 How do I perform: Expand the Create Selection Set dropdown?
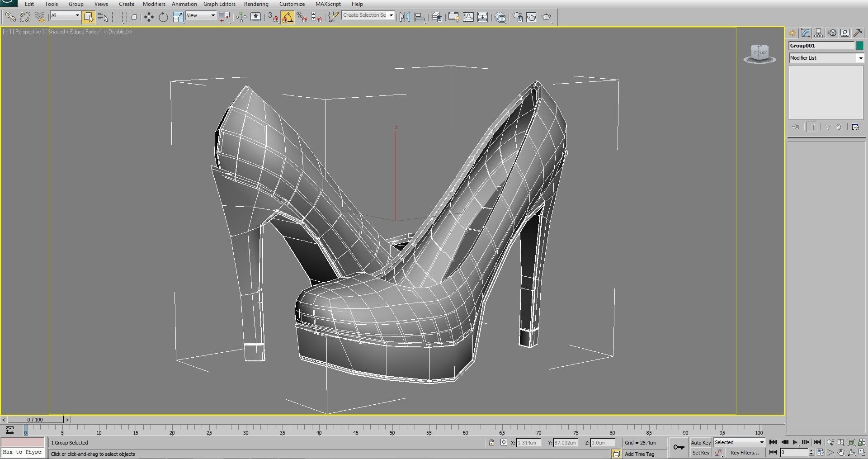click(x=391, y=15)
